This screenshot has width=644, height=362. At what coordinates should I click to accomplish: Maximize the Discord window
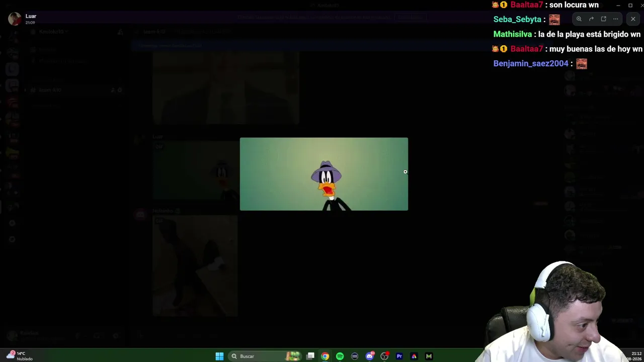[630, 5]
